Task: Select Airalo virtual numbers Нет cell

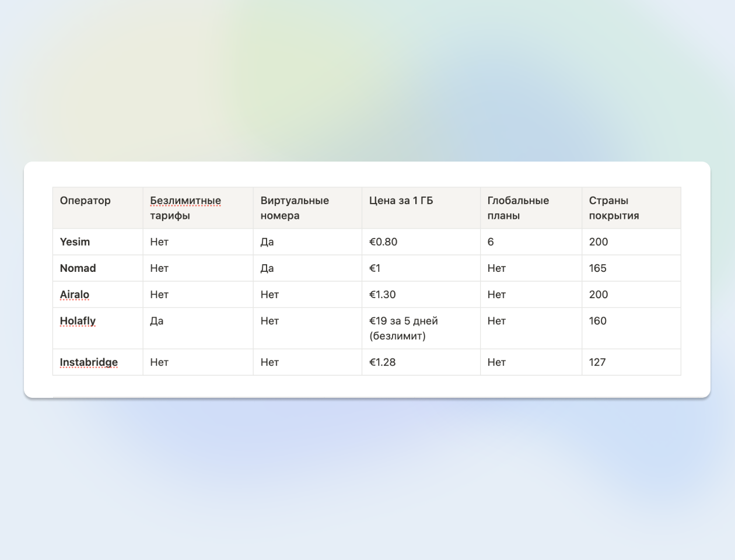Action: [x=307, y=295]
